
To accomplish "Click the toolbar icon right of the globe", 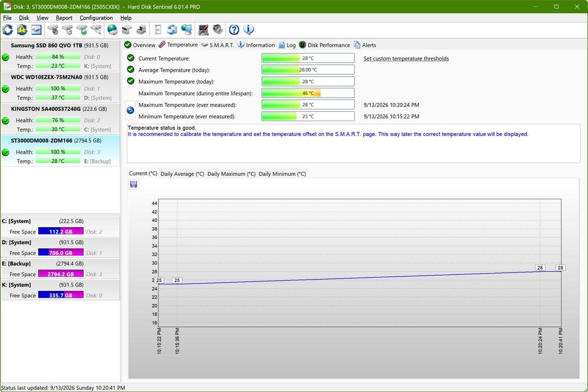I will point(127,29).
